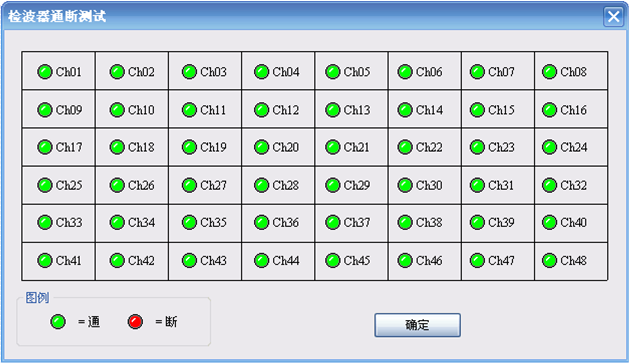The height and width of the screenshot is (363, 629).
Task: Select the Ch36 channel cell
Action: (278, 223)
